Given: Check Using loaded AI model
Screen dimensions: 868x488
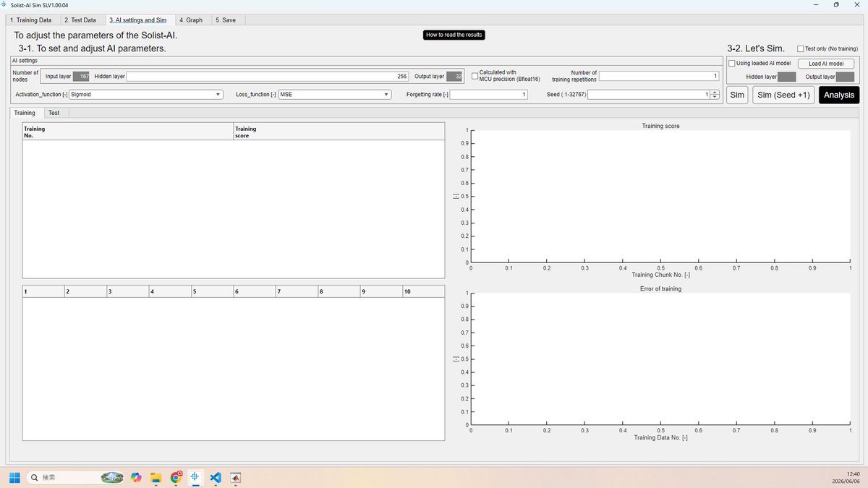Looking at the screenshot, I should point(732,64).
